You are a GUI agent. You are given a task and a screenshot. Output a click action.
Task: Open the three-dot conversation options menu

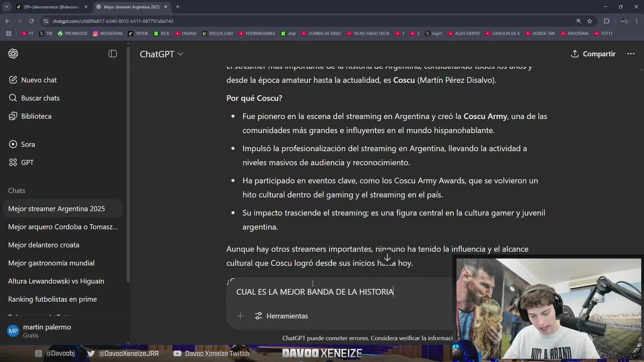(631, 54)
